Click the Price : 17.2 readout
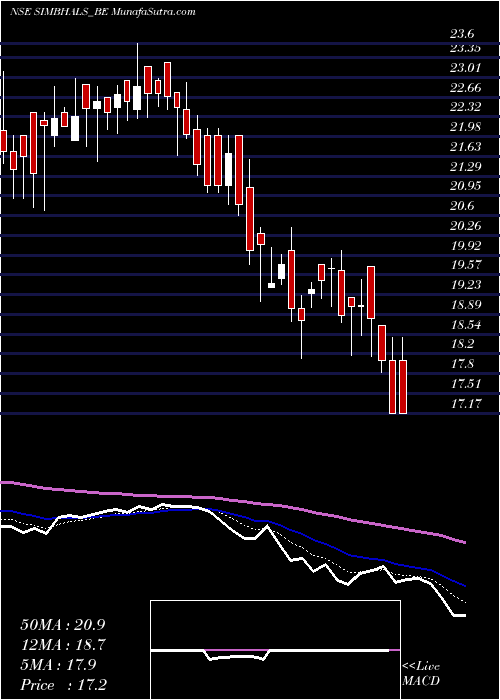 point(63,685)
